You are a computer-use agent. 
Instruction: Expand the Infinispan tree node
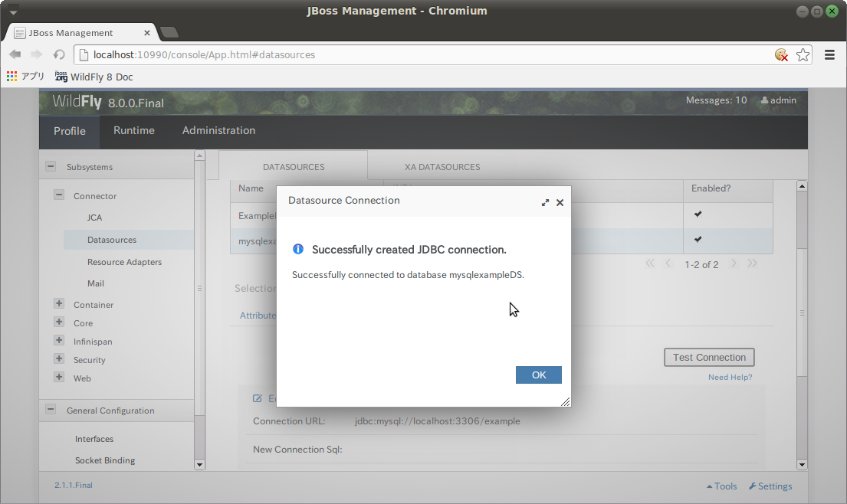[59, 341]
